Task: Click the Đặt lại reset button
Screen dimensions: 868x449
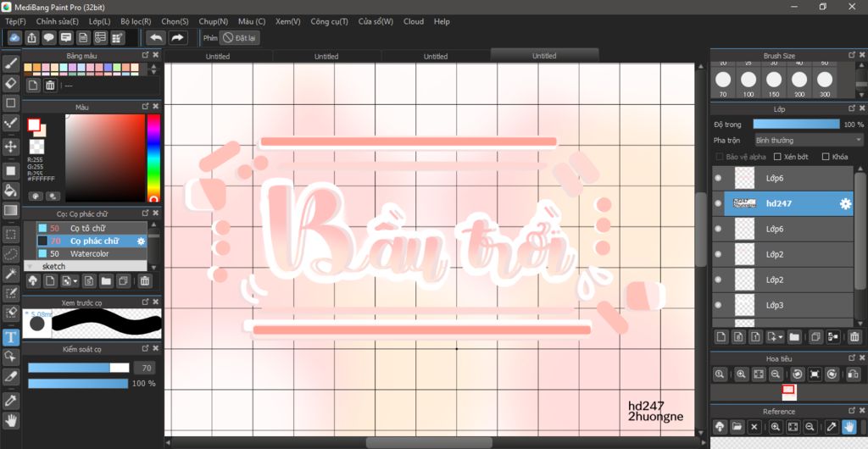Action: tap(240, 37)
